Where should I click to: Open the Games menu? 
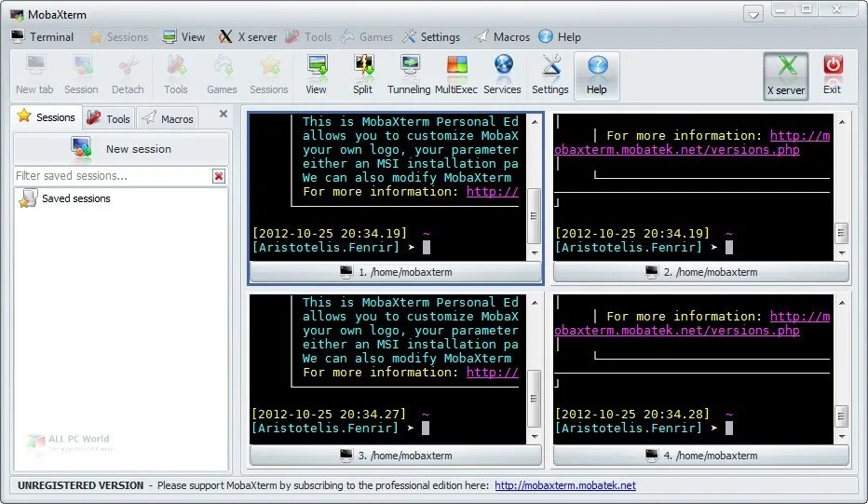pos(367,37)
